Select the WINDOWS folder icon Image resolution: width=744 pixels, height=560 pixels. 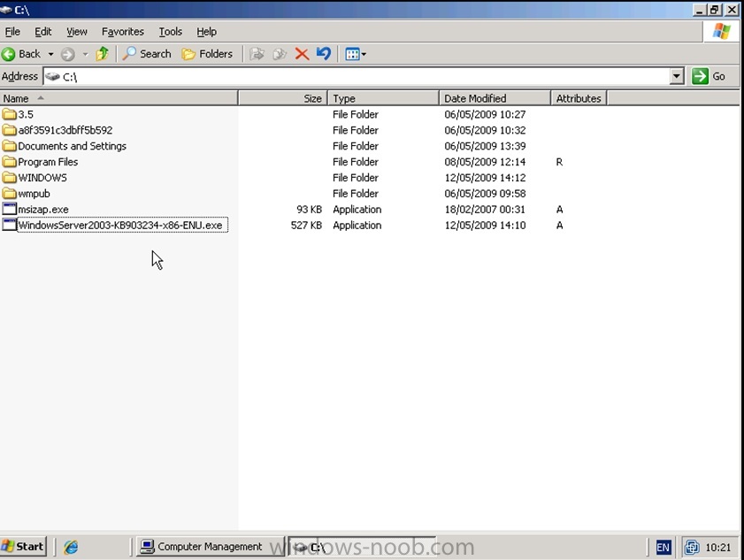9,178
